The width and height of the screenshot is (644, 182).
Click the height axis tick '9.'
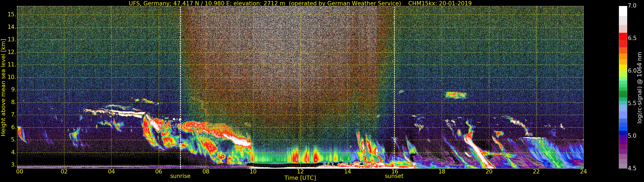[14, 90]
